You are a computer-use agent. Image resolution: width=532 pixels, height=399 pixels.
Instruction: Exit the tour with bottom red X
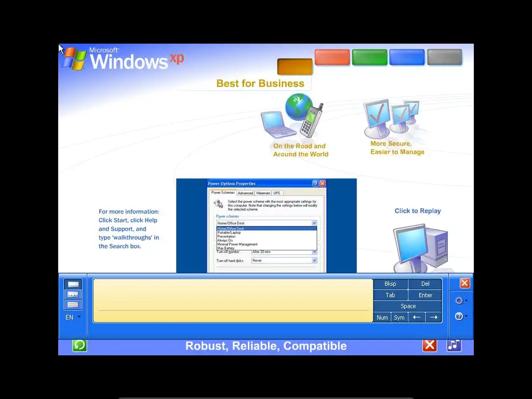(x=430, y=345)
